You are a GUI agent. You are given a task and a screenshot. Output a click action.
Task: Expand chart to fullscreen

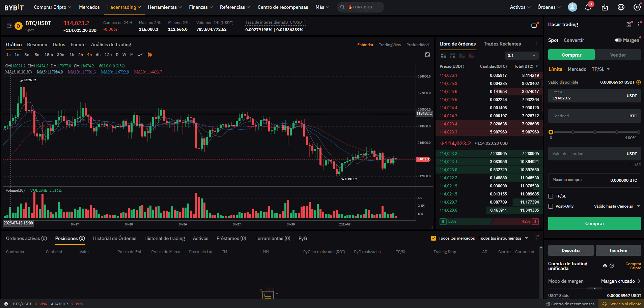click(427, 55)
